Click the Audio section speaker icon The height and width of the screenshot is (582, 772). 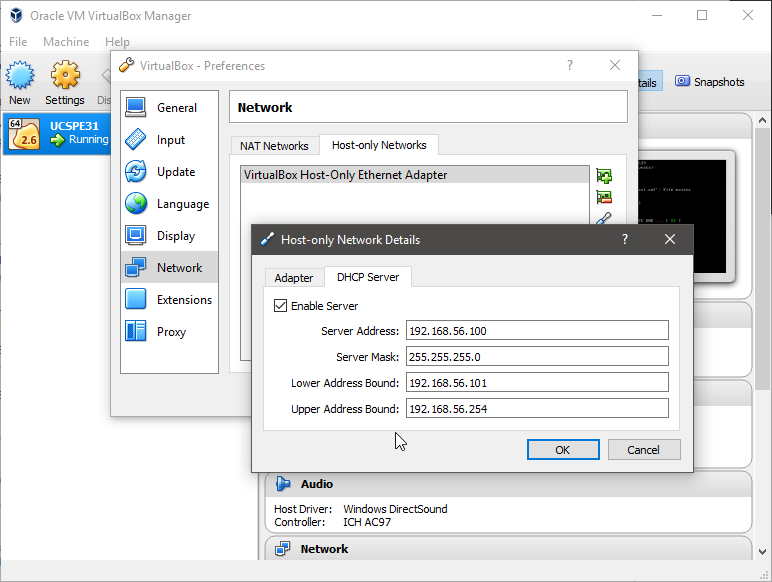coord(283,484)
